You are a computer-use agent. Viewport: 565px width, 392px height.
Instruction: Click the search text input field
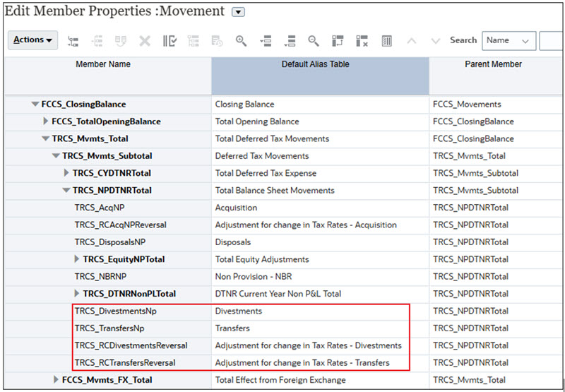coord(552,41)
